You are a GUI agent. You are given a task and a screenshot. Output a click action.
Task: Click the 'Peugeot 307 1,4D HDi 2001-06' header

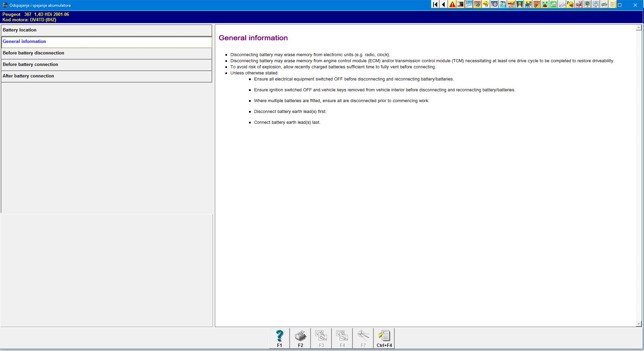pos(35,14)
